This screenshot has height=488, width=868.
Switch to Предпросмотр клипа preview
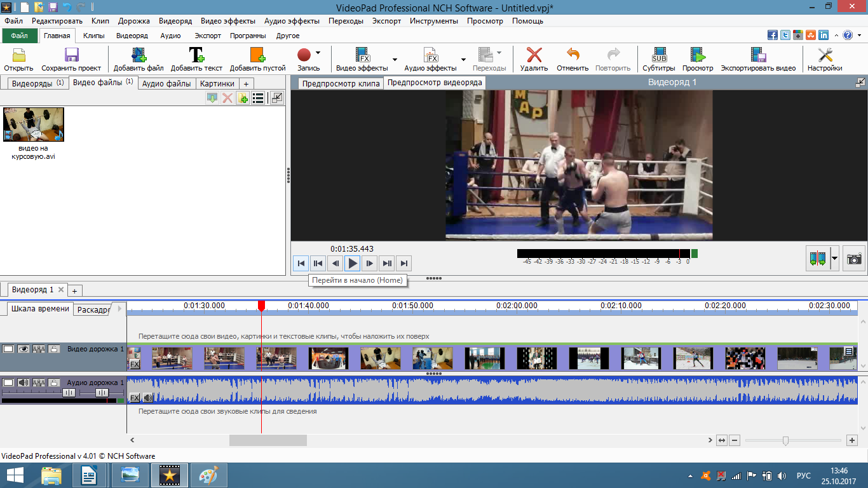click(x=341, y=83)
